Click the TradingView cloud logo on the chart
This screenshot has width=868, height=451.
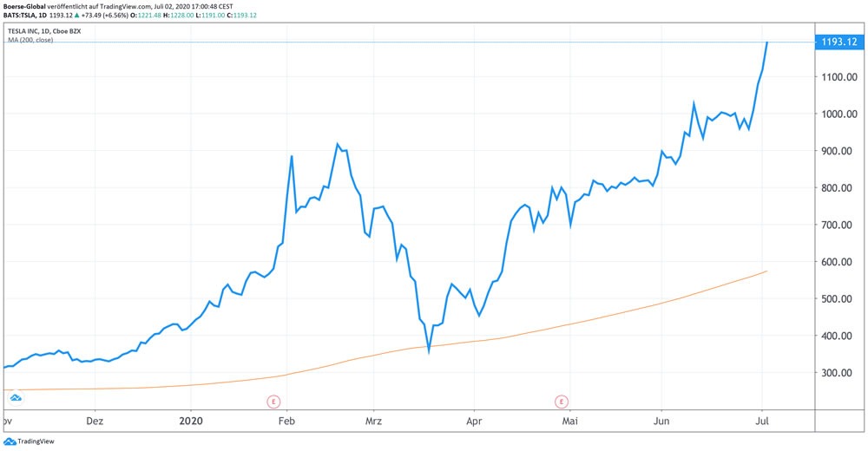pyautogui.click(x=16, y=398)
